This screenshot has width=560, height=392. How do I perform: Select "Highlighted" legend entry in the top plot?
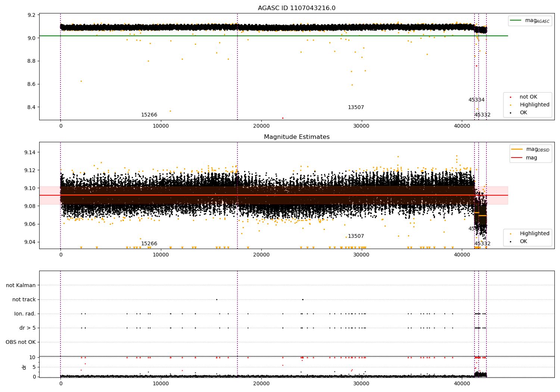tap(534, 105)
